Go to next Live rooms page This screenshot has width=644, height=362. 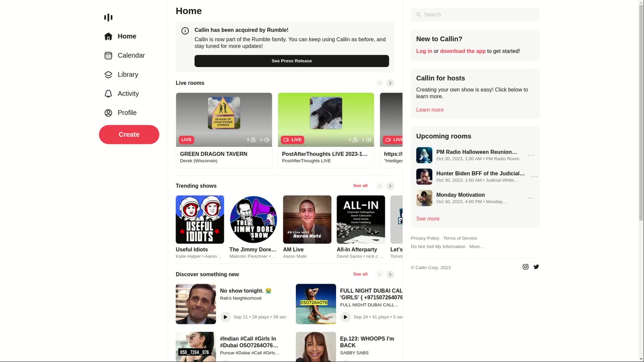pos(390,83)
